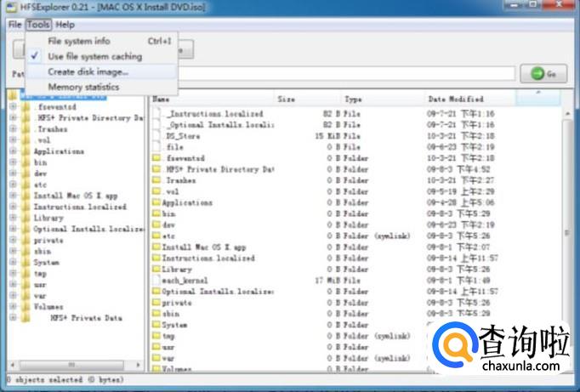Click .DS_Store file icon in list

pyautogui.click(x=156, y=136)
